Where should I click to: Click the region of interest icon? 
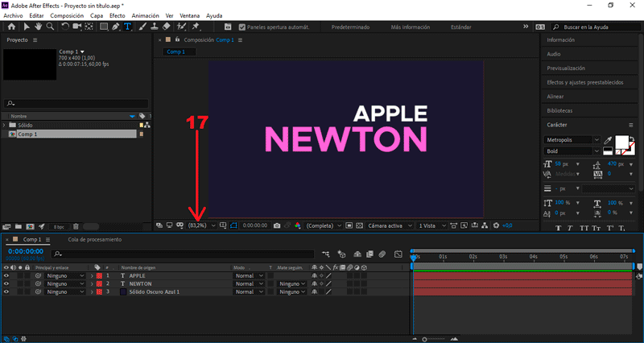(x=349, y=225)
